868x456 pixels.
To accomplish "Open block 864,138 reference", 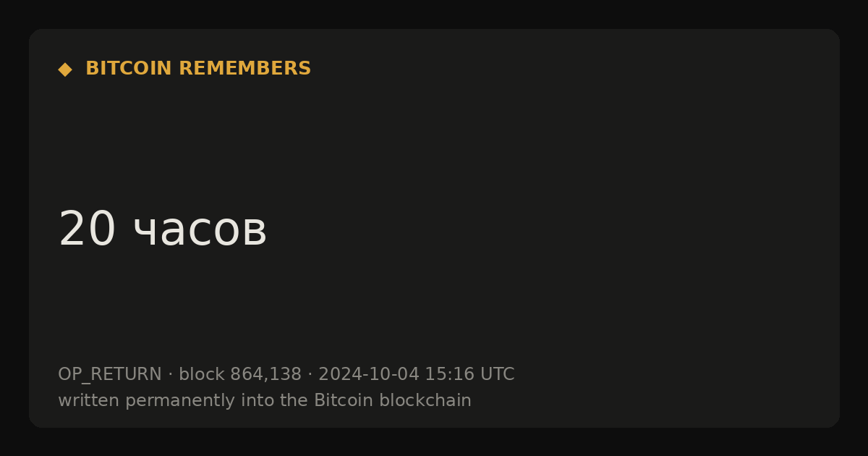I will [x=240, y=374].
